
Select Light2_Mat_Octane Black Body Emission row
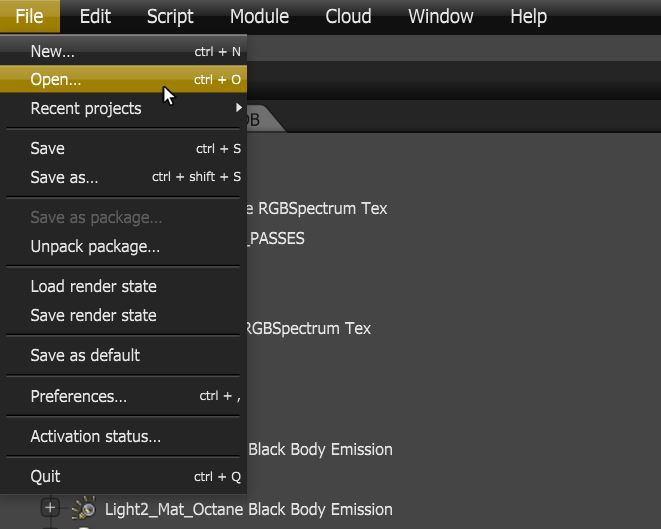[x=249, y=509]
